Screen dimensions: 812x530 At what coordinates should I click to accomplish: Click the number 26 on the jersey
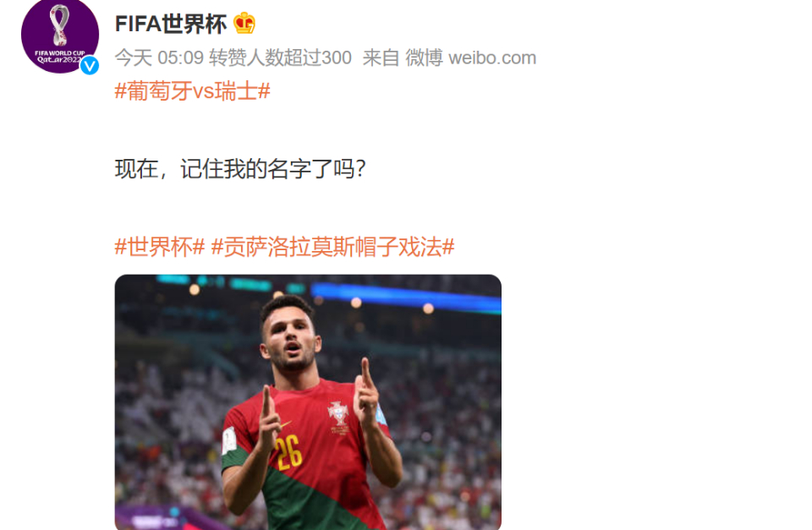pos(288,452)
